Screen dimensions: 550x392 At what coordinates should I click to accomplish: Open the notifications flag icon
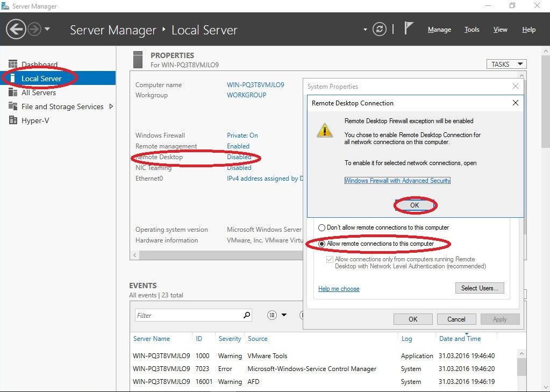409,28
